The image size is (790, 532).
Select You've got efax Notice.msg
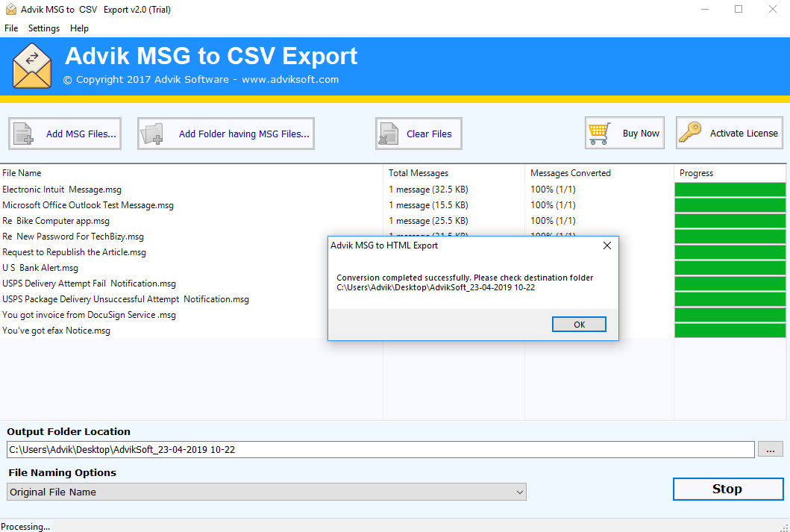coord(56,331)
